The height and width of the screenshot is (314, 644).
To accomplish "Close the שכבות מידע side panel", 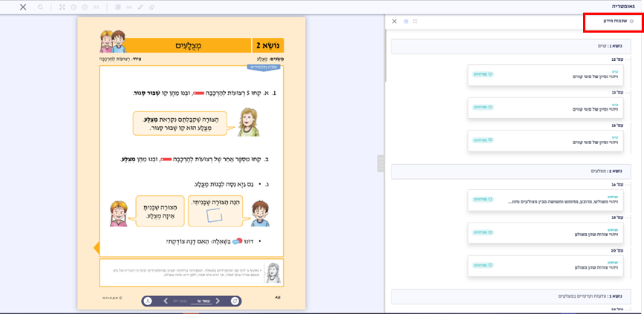I will pos(394,22).
